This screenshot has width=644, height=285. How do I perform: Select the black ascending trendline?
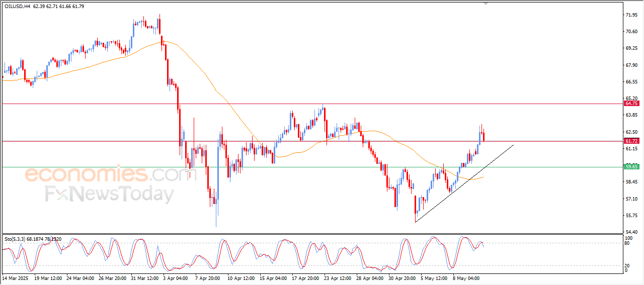(464, 183)
